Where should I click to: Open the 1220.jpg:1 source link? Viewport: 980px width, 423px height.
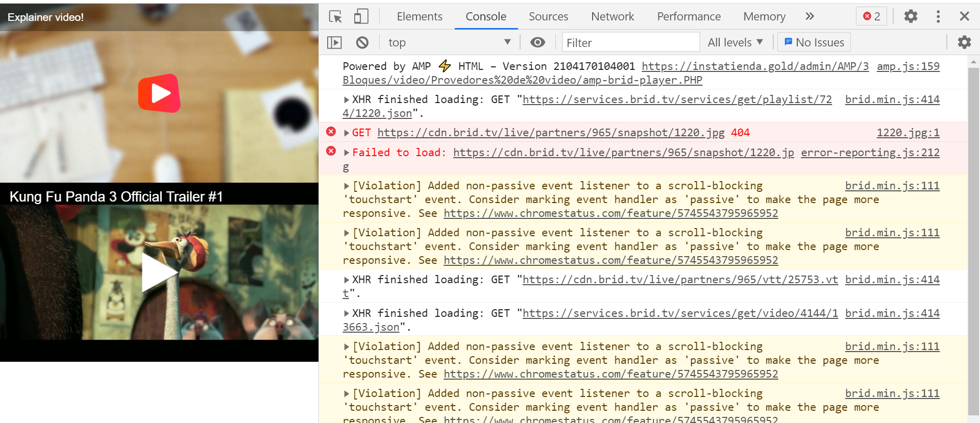[x=908, y=133]
